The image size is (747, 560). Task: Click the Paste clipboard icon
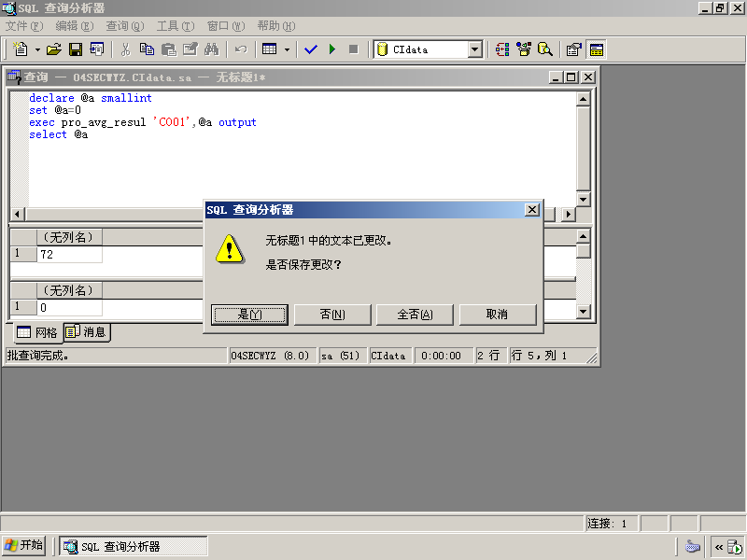click(x=169, y=49)
